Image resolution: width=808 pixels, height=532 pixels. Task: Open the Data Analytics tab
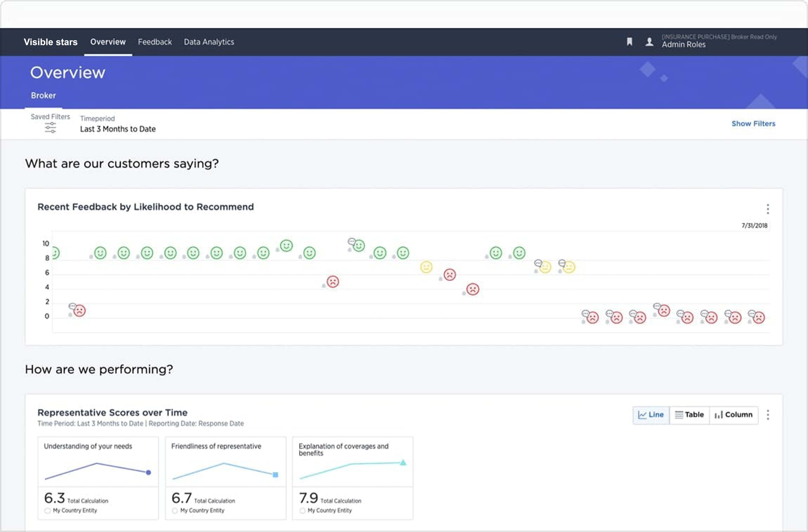209,42
